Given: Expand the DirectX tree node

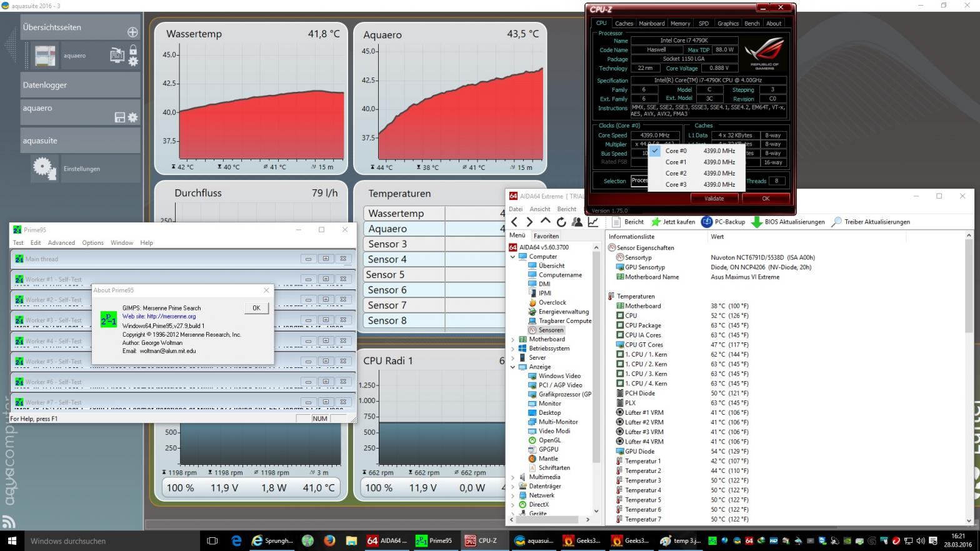Looking at the screenshot, I should point(513,504).
